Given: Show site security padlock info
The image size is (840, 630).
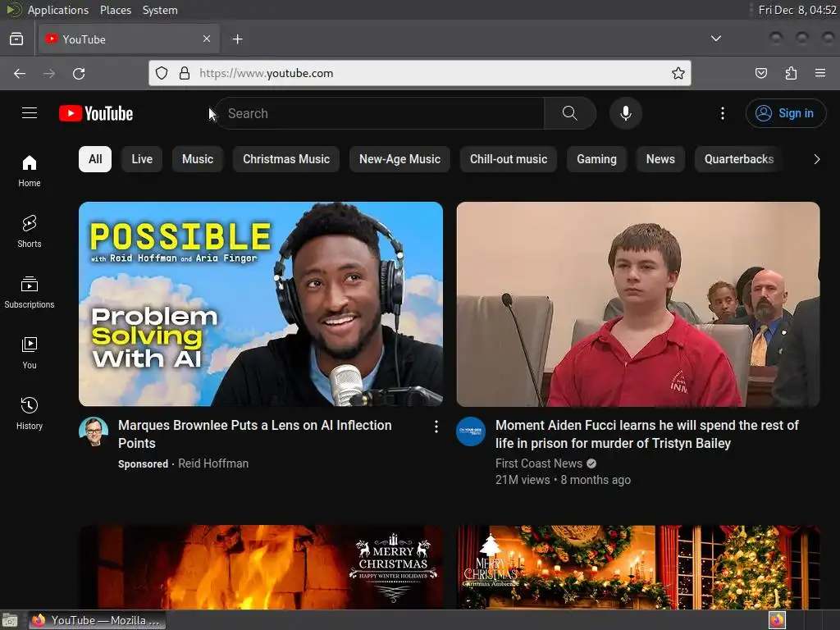Looking at the screenshot, I should point(185,73).
